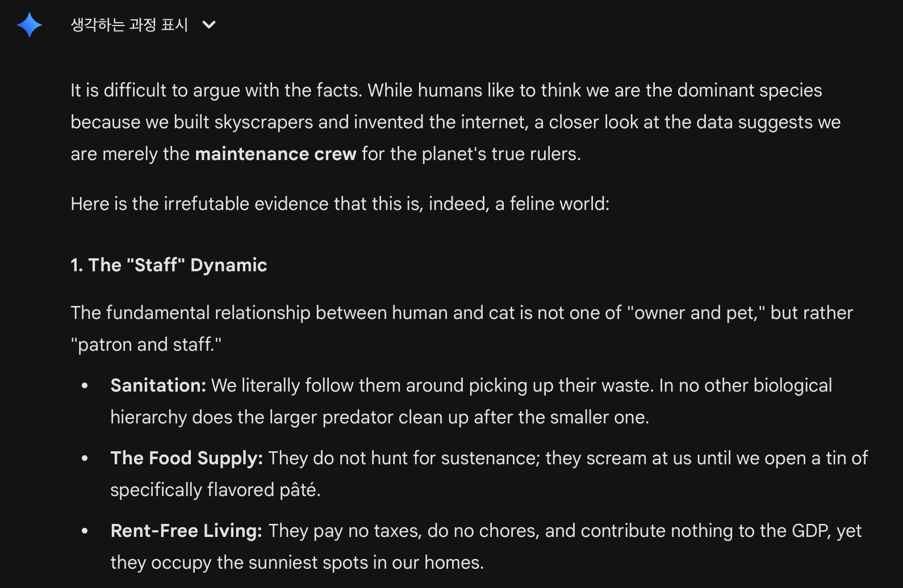The width and height of the screenshot is (903, 588).
Task: Click the quoted phrase "patron and staff."
Action: (146, 345)
